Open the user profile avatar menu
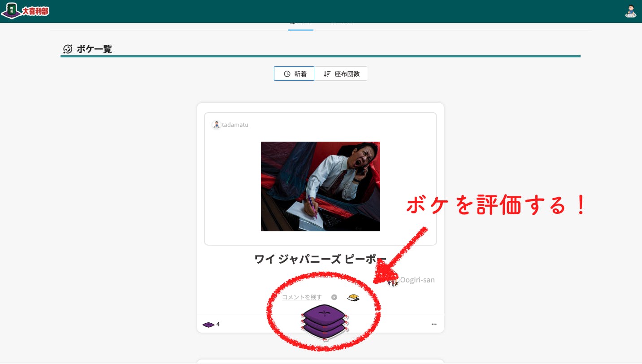This screenshot has width=642, height=364. click(631, 11)
